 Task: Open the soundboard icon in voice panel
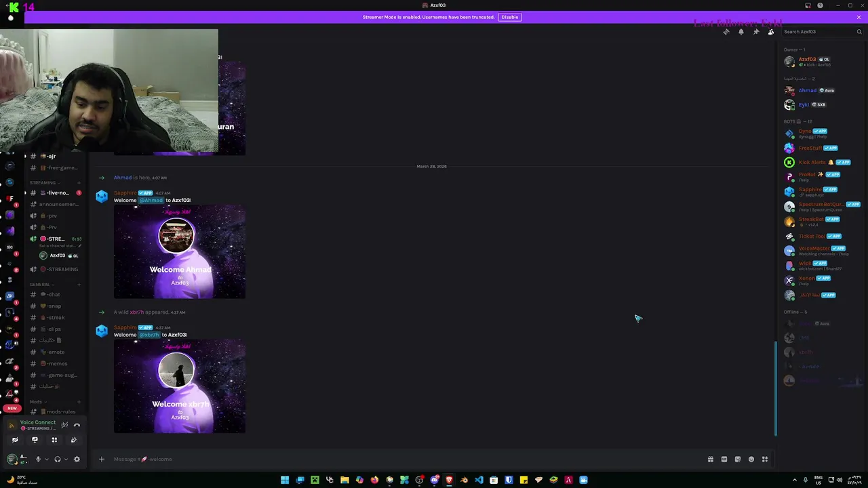[x=74, y=440]
